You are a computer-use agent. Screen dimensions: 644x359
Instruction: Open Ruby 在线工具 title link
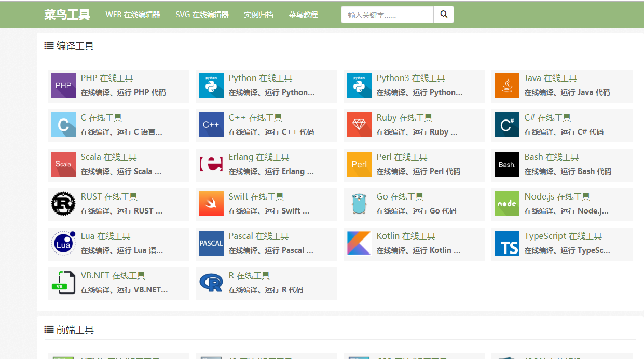point(404,118)
